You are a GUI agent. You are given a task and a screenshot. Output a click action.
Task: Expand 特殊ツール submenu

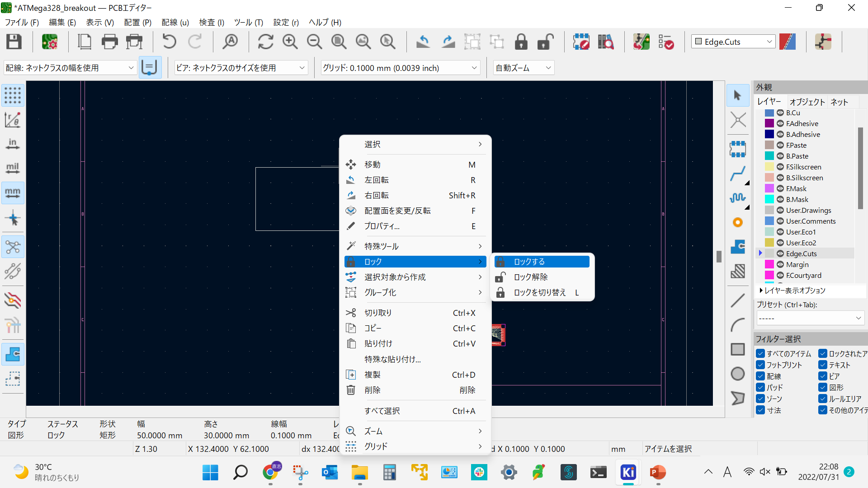pyautogui.click(x=415, y=246)
